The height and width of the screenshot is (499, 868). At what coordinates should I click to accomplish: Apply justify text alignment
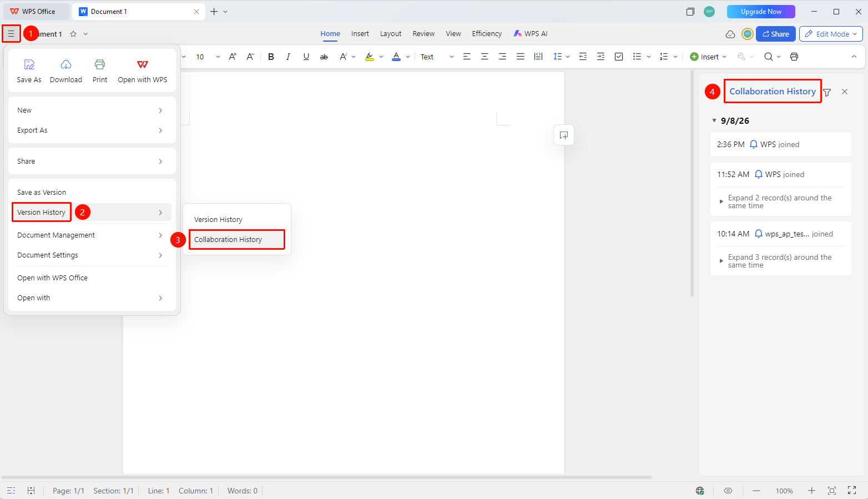click(521, 57)
